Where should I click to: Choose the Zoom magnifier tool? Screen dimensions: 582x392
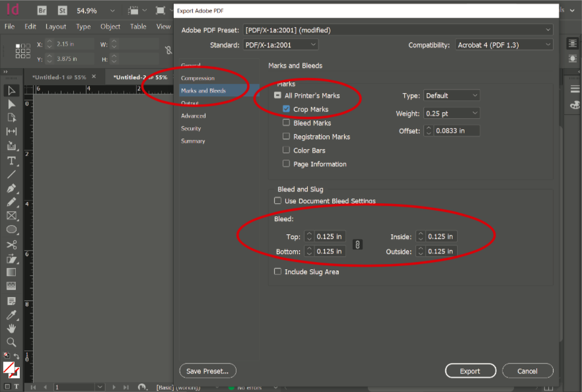tap(12, 342)
